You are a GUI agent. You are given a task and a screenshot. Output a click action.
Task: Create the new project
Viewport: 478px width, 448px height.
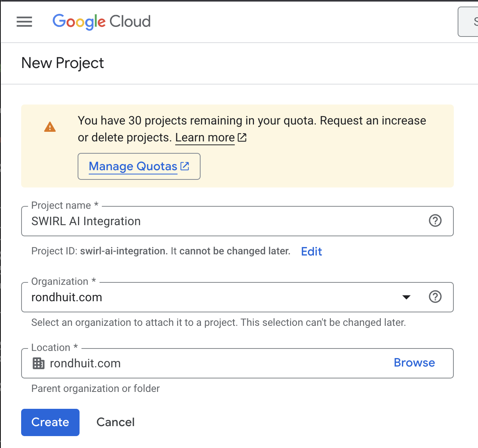pyautogui.click(x=50, y=422)
